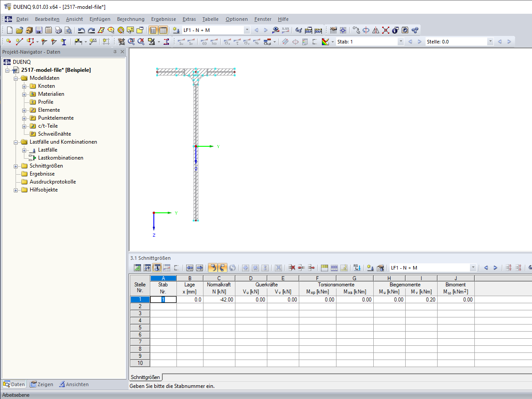Switch to the Zeigen navigator tab

click(41, 384)
